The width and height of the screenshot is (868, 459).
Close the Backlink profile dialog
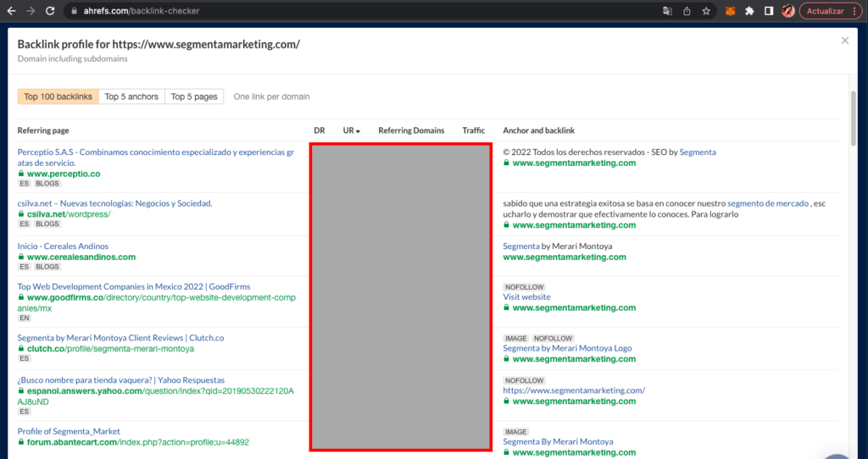coord(844,41)
